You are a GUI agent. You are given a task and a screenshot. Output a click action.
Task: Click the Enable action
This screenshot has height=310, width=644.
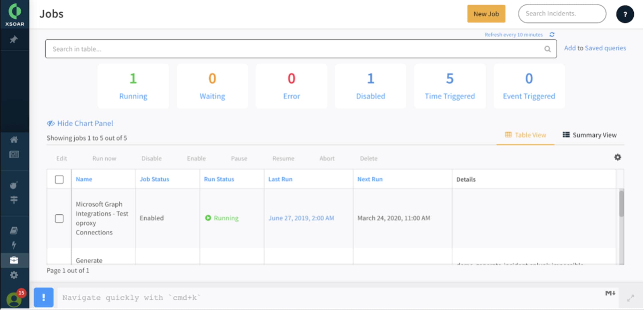[x=196, y=158]
